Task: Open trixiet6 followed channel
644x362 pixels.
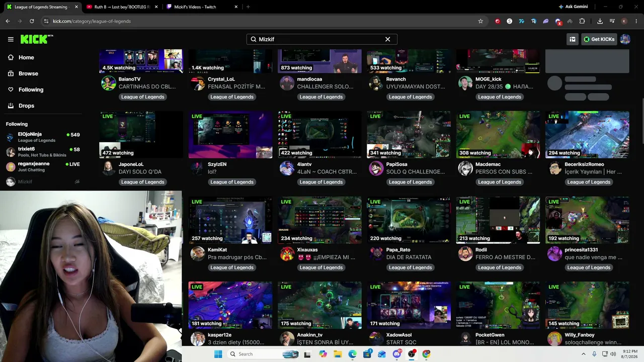Action: (x=43, y=152)
